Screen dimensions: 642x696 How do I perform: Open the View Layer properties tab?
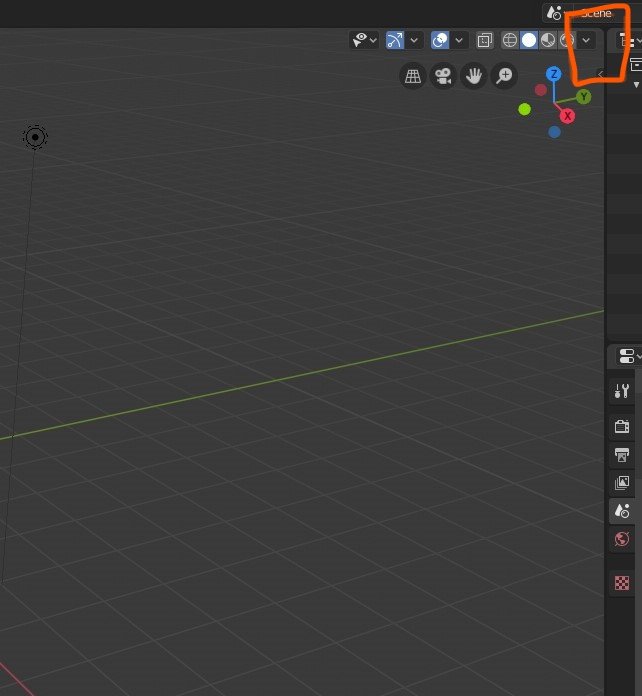pos(622,483)
